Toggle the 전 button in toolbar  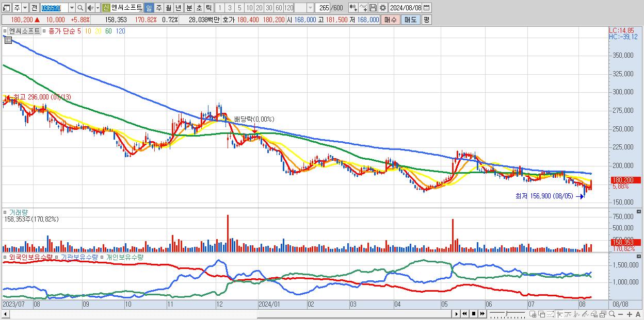[35, 8]
